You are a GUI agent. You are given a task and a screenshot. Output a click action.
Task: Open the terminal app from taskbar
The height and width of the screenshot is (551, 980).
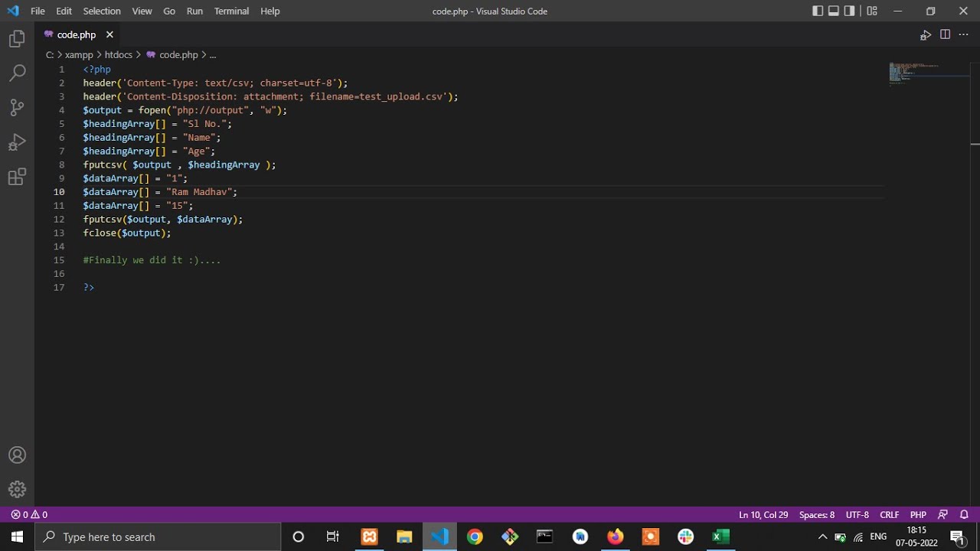coord(544,536)
